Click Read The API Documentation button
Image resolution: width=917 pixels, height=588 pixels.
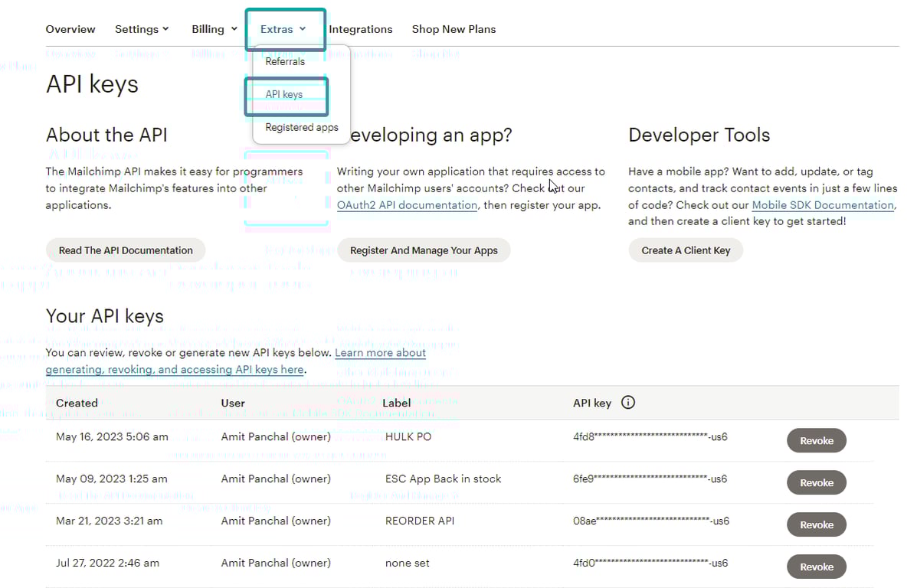coord(126,250)
